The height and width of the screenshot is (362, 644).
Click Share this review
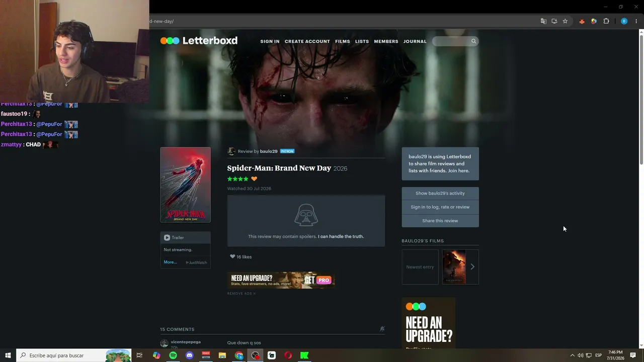coord(440,221)
